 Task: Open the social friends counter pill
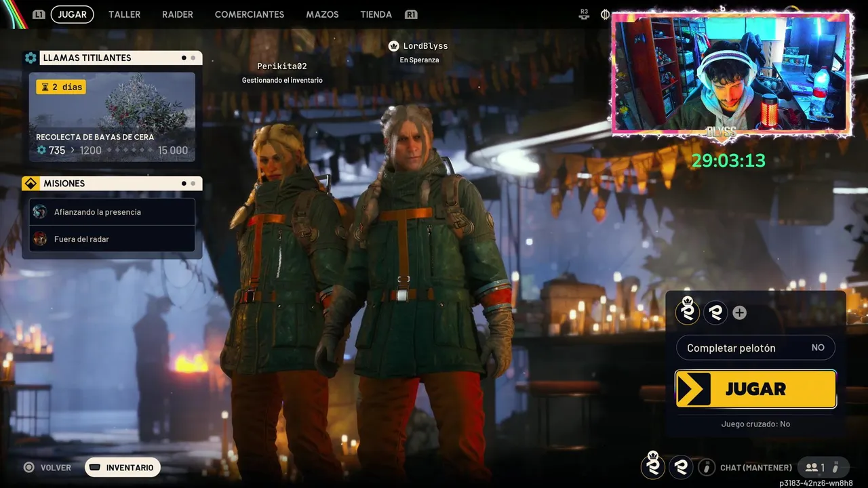[823, 467]
